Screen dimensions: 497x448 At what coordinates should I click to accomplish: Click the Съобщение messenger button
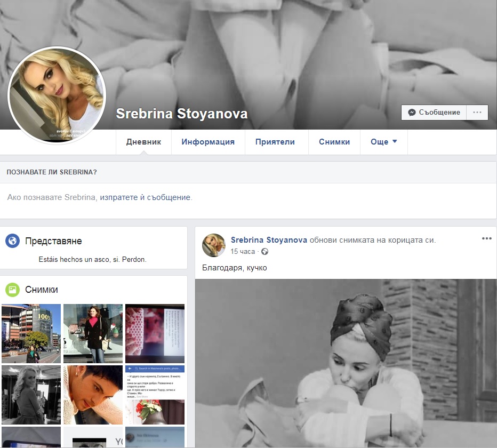pos(434,113)
